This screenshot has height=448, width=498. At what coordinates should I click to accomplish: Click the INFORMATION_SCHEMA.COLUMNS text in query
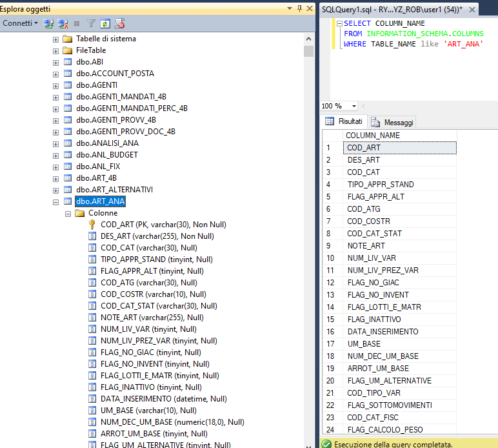pos(425,34)
